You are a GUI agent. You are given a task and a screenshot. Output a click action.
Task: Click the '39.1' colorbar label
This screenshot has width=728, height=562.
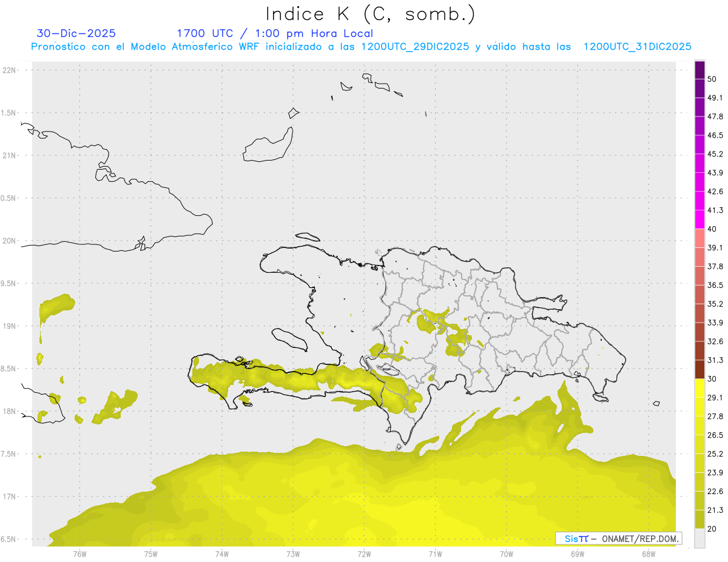click(x=715, y=247)
